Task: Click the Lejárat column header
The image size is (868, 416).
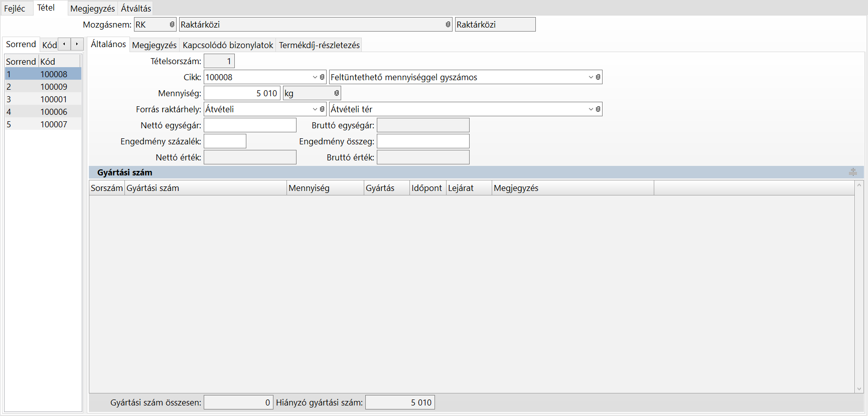Action: pos(469,188)
